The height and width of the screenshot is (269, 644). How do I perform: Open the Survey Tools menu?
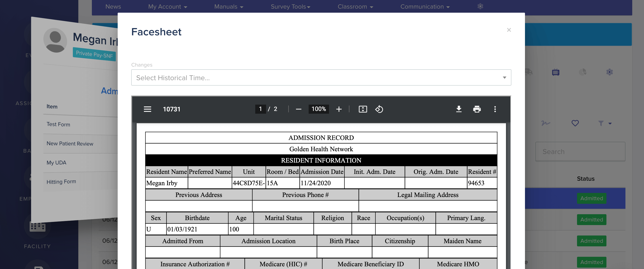pos(290,7)
